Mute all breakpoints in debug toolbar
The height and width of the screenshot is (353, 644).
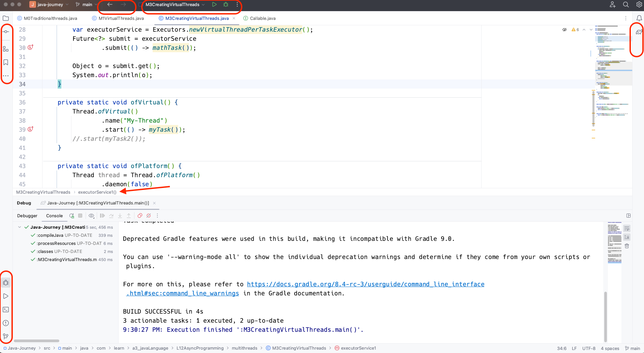click(149, 216)
